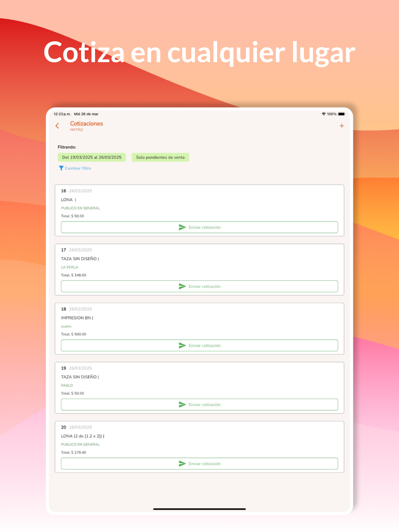The height and width of the screenshot is (532, 399).
Task: Click 'Total: $ 348.00' text
Action: 73,275
